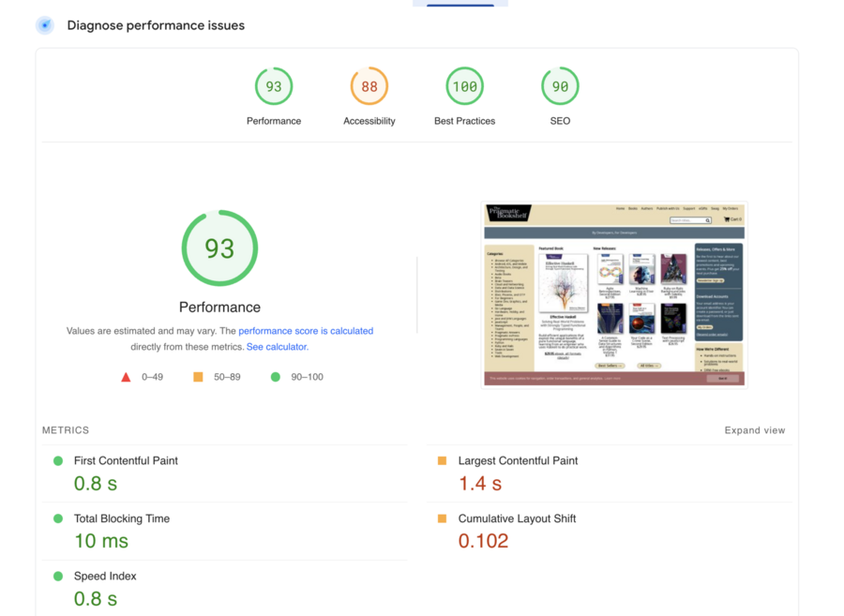
Task: Click the Performance gauge showing 93
Action: coord(274,85)
